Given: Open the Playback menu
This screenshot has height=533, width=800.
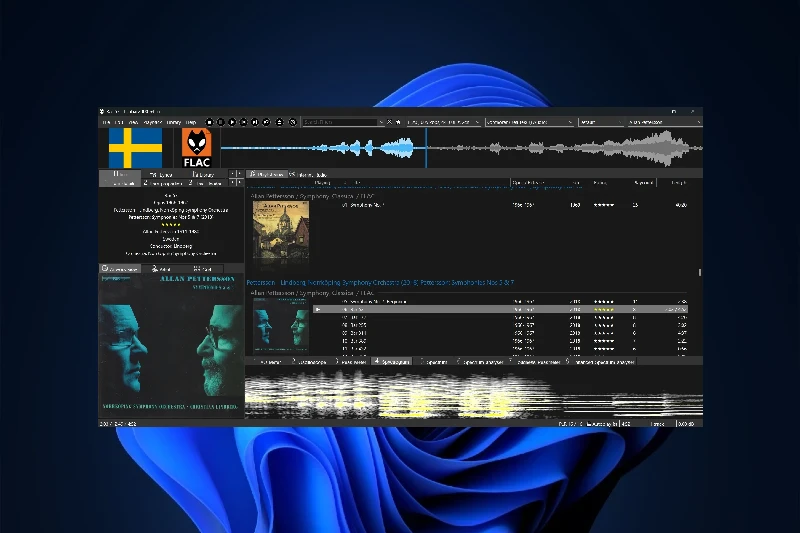Looking at the screenshot, I should (151, 122).
